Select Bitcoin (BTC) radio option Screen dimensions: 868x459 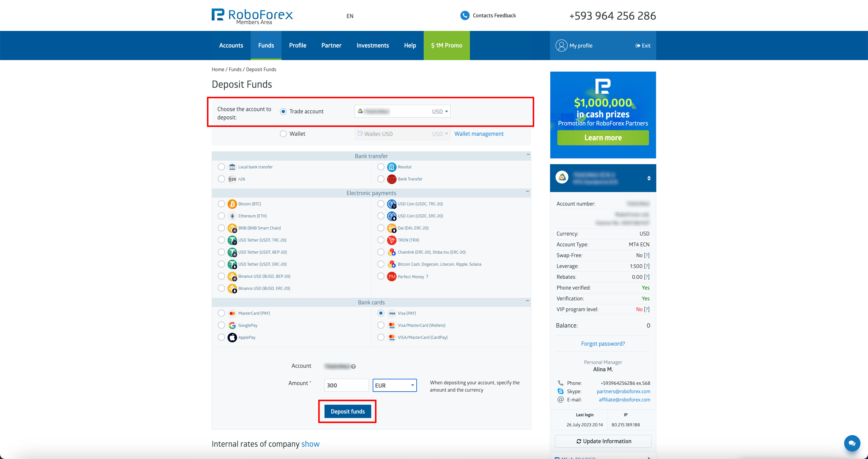tap(221, 204)
